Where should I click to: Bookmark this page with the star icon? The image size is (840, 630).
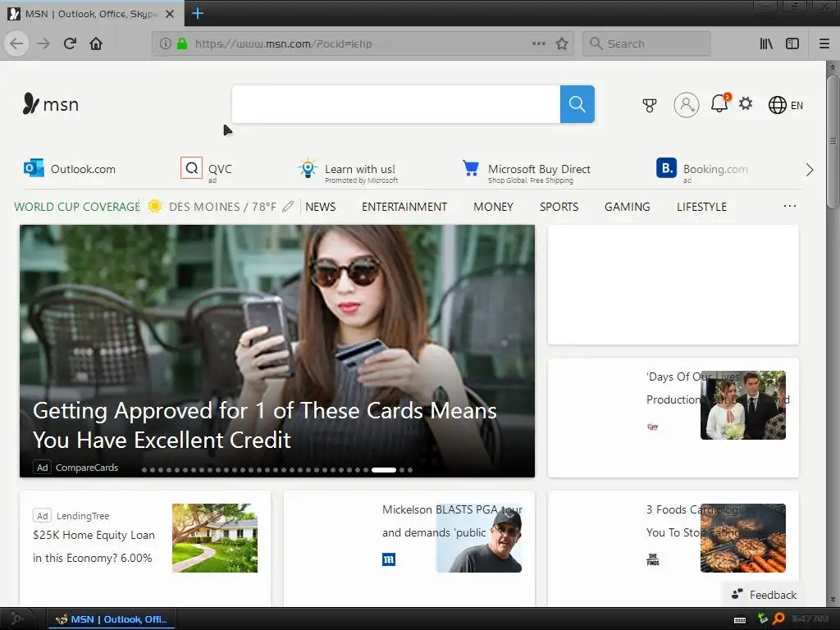click(x=561, y=43)
